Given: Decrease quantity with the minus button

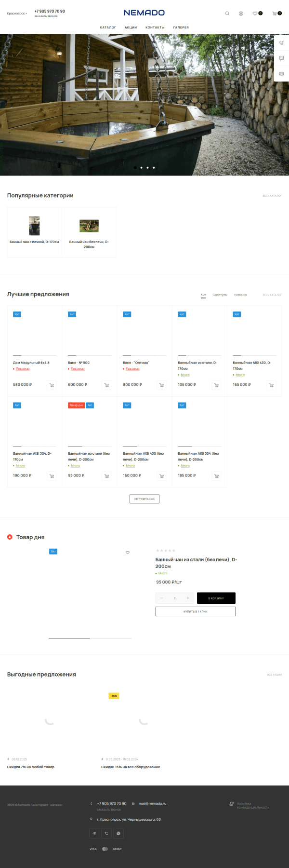Looking at the screenshot, I should point(161,598).
